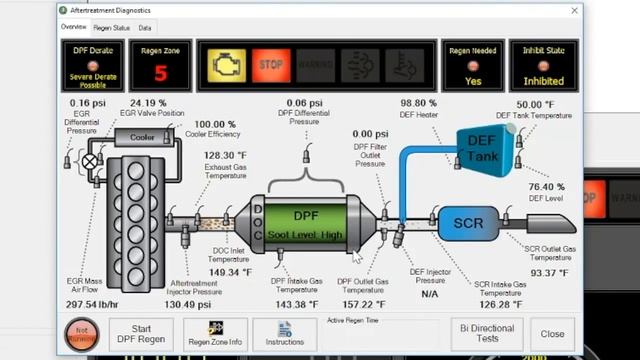640x360 pixels.
Task: Open the Instructions button
Action: [285, 334]
